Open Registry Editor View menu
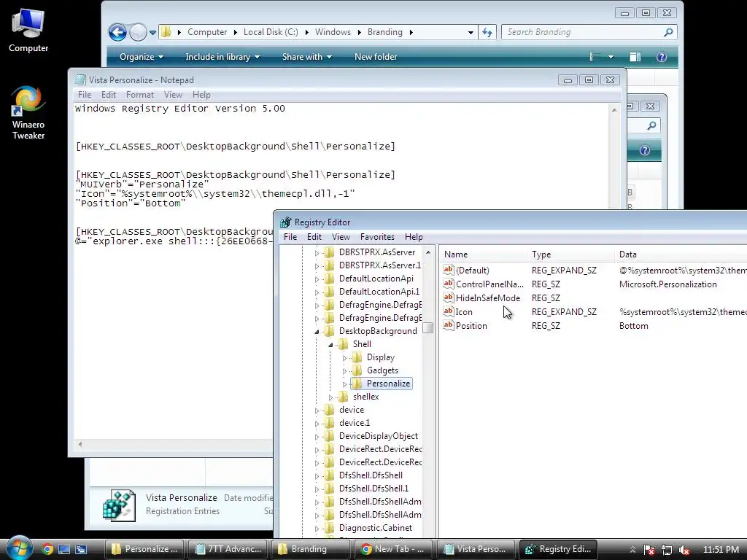The height and width of the screenshot is (560, 747). click(341, 237)
